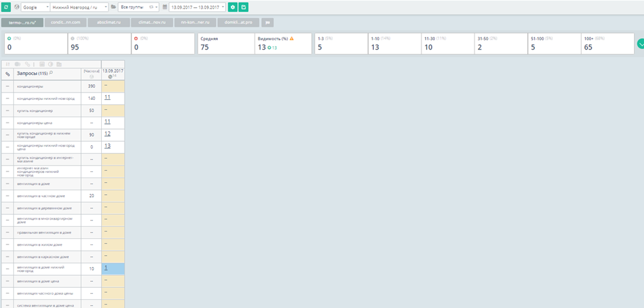This screenshot has width=644, height=308.
Task: Switch to the condit...nn.com tab
Action: pos(65,23)
